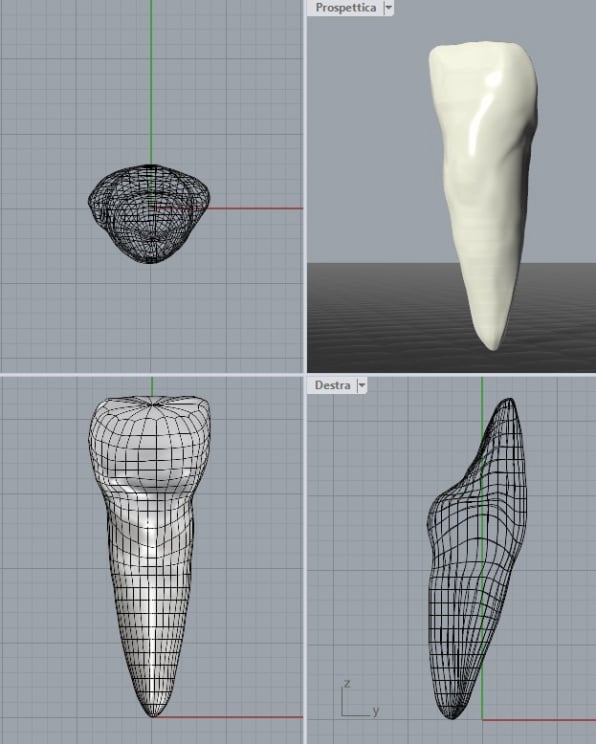Viewport: 596px width, 744px height.
Task: Click the green axis line above occlusal wireframe
Action: pyautogui.click(x=151, y=82)
